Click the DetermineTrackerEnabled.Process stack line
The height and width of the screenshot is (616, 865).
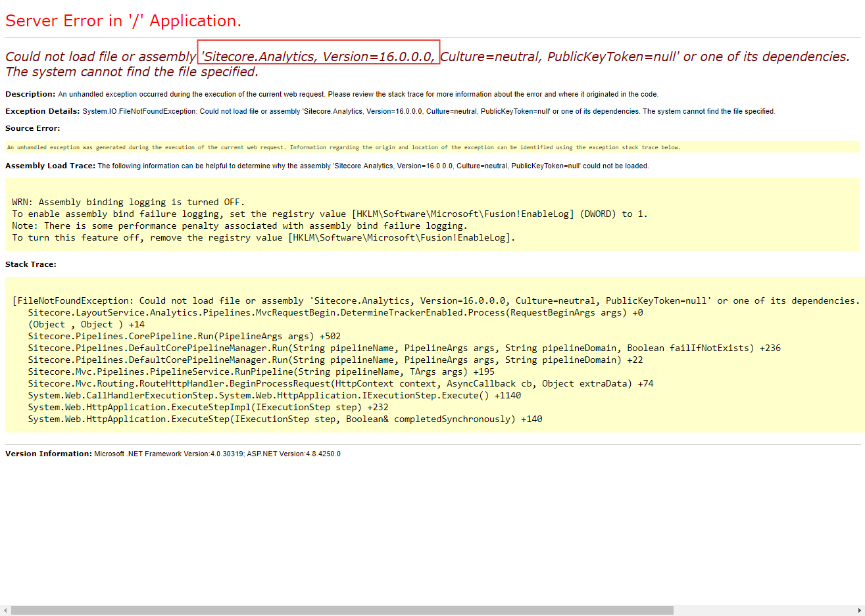click(335, 312)
